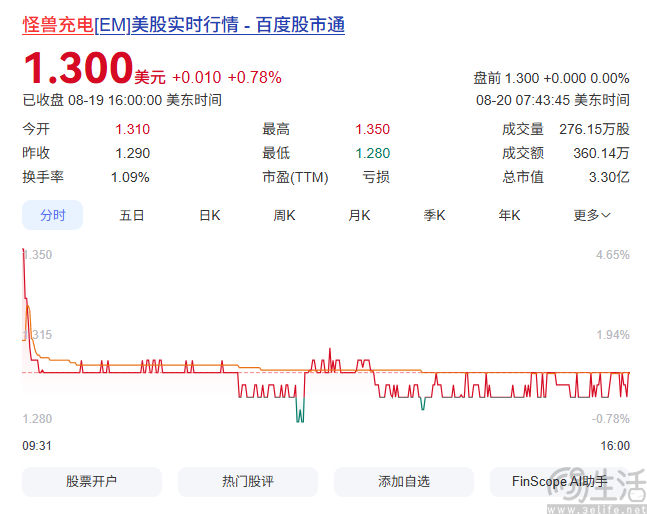Click the 昨收 value 1.290
The width and height of the screenshot is (647, 514).
[x=132, y=153]
